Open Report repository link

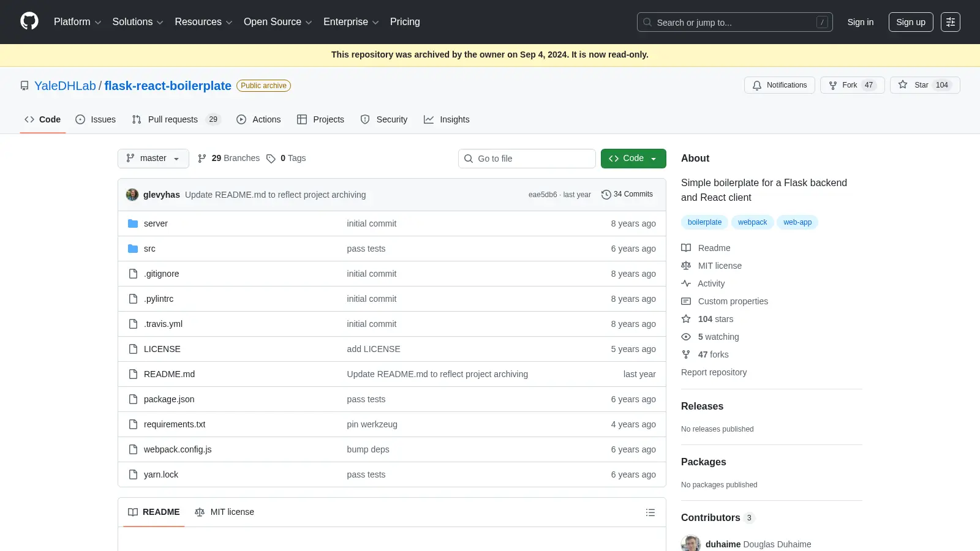pyautogui.click(x=714, y=372)
